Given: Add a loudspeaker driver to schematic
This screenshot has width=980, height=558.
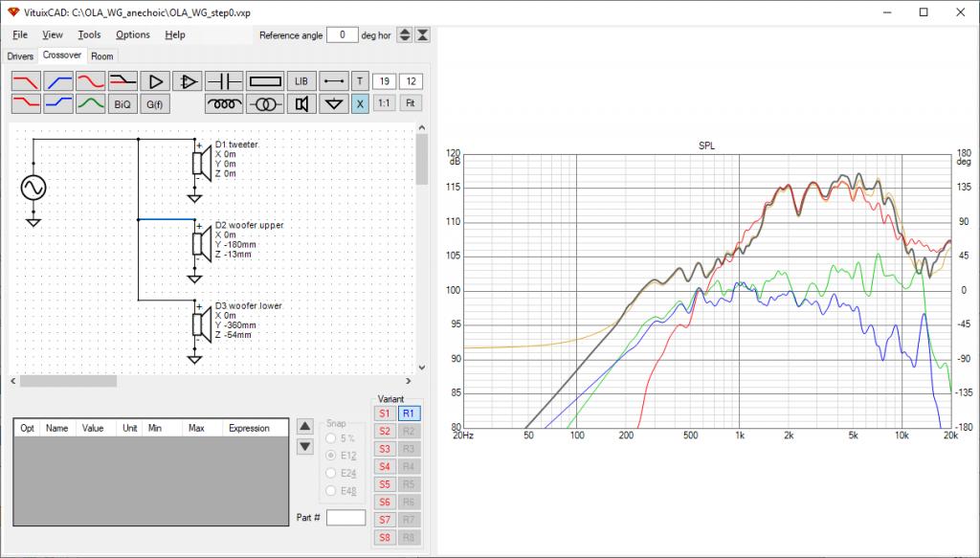Looking at the screenshot, I should (x=301, y=103).
